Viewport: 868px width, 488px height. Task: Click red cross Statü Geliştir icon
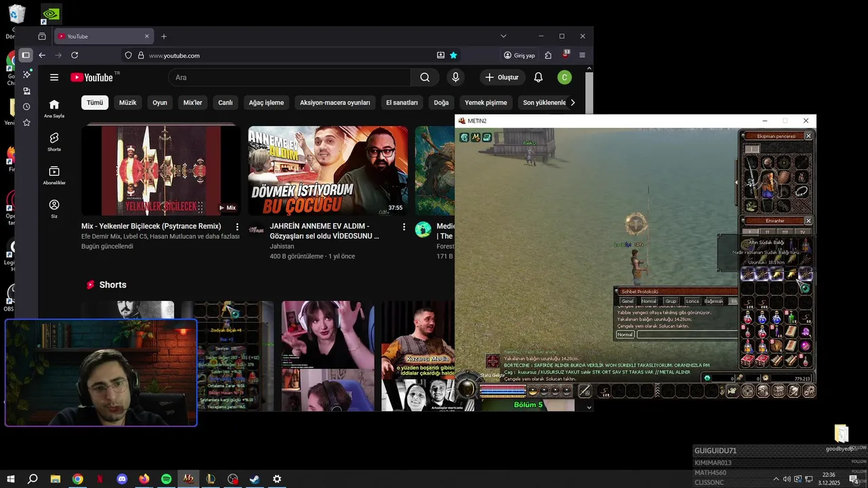[493, 362]
